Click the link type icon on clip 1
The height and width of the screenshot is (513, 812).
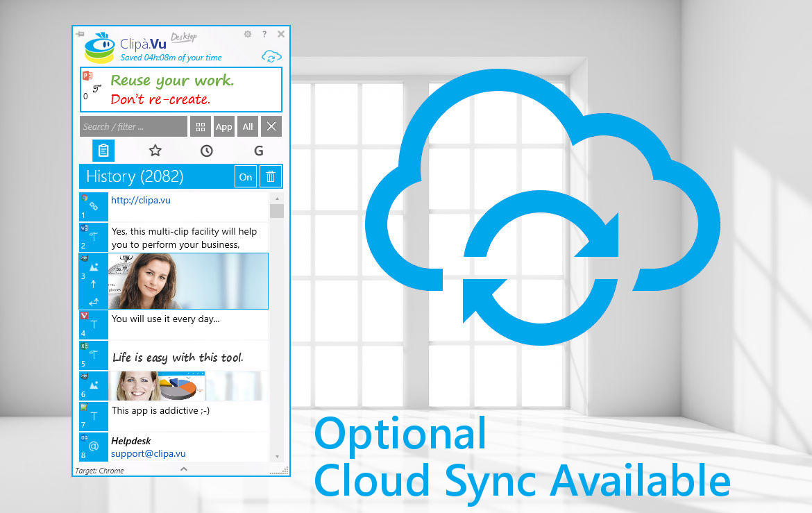coord(94,206)
